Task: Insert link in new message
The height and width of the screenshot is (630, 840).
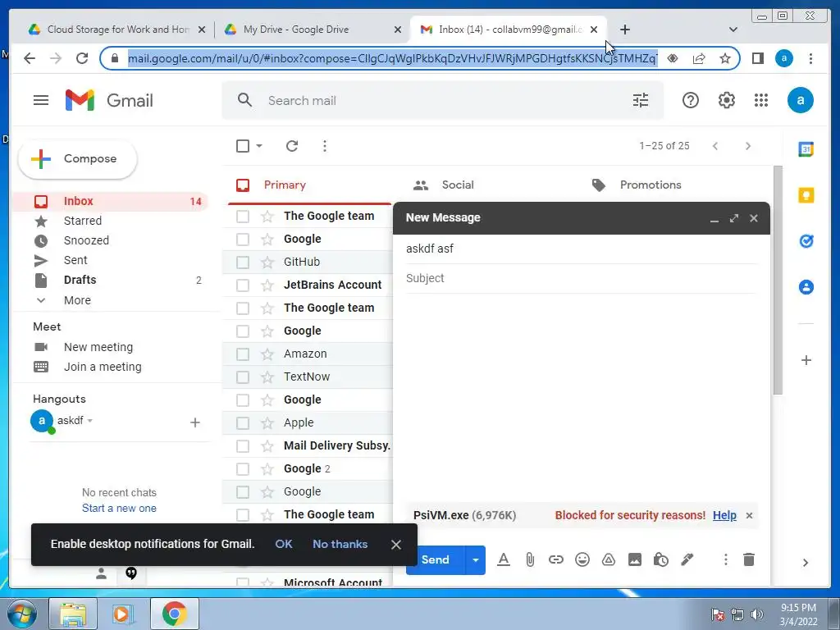Action: 555,559
